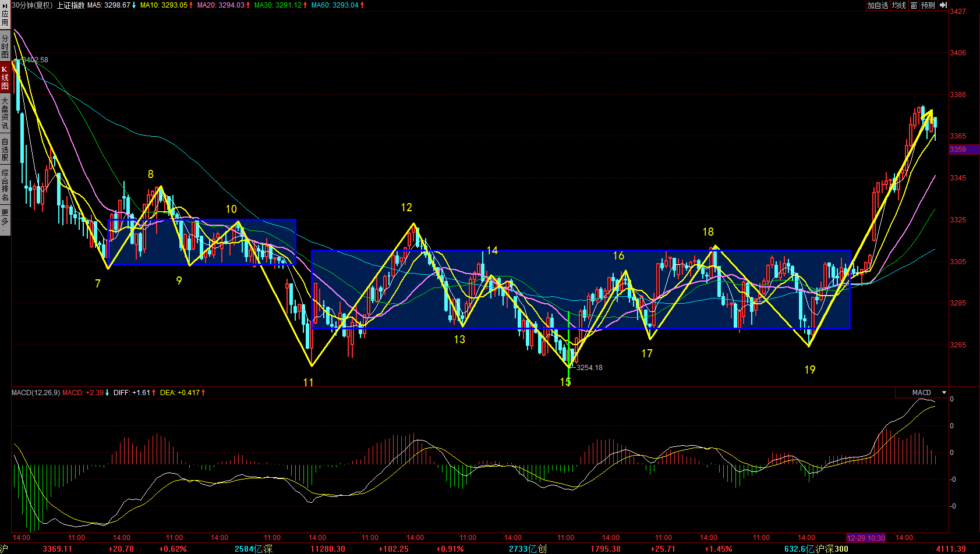Click the 应用 sidebar toggle icon
980x554 pixels.
pyautogui.click(x=5, y=14)
